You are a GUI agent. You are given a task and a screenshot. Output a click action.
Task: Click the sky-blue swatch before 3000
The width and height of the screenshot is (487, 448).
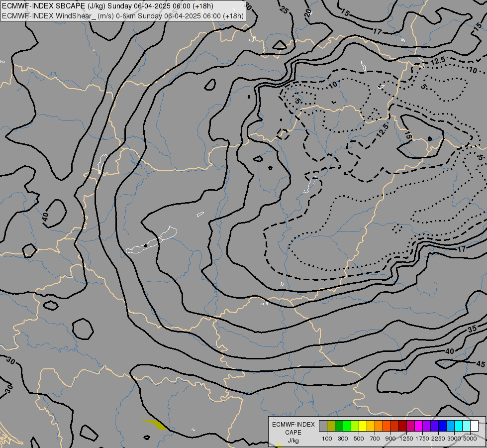[x=450, y=426]
